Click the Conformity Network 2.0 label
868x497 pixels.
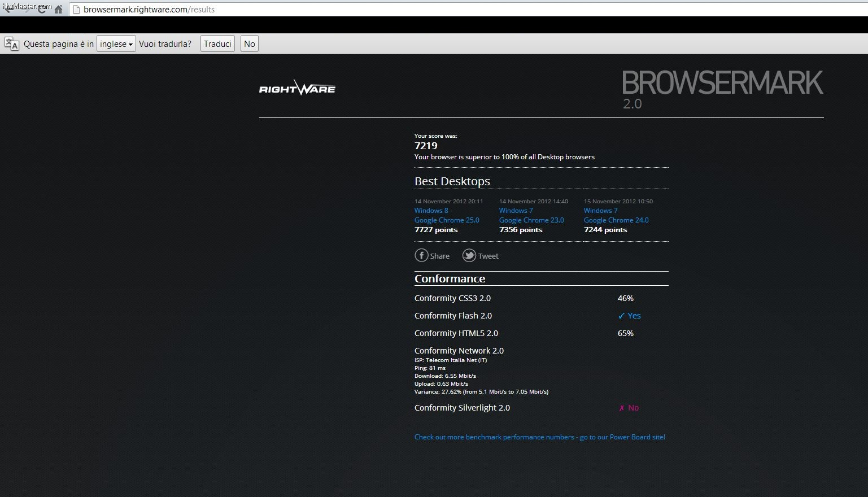point(459,351)
